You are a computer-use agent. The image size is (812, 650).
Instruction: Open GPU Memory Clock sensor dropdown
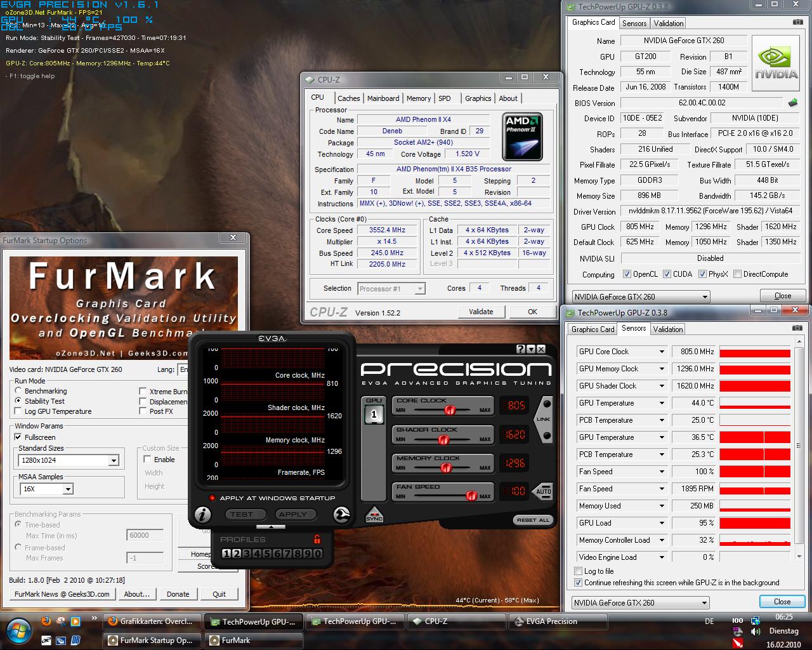point(662,369)
